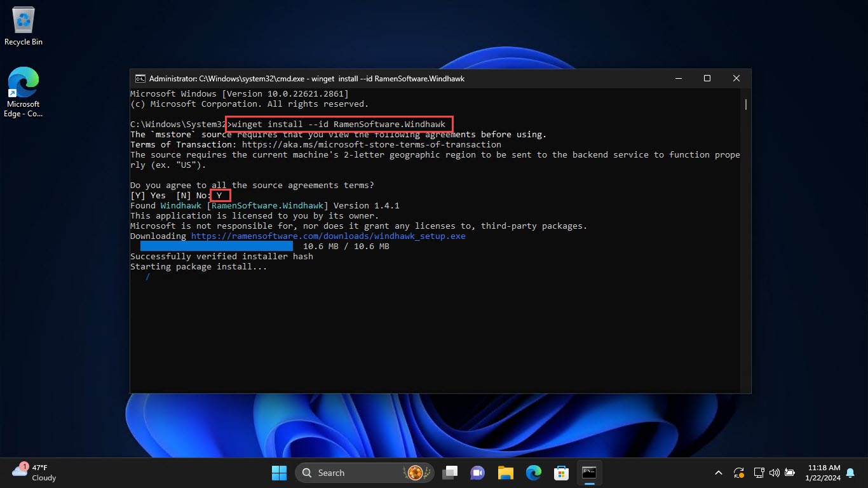
Task: Open Microsoft Store from the taskbar
Action: pos(561,473)
